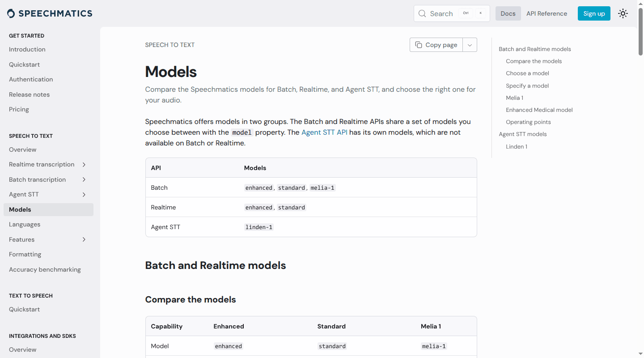Open the API Reference tab

coord(547,13)
